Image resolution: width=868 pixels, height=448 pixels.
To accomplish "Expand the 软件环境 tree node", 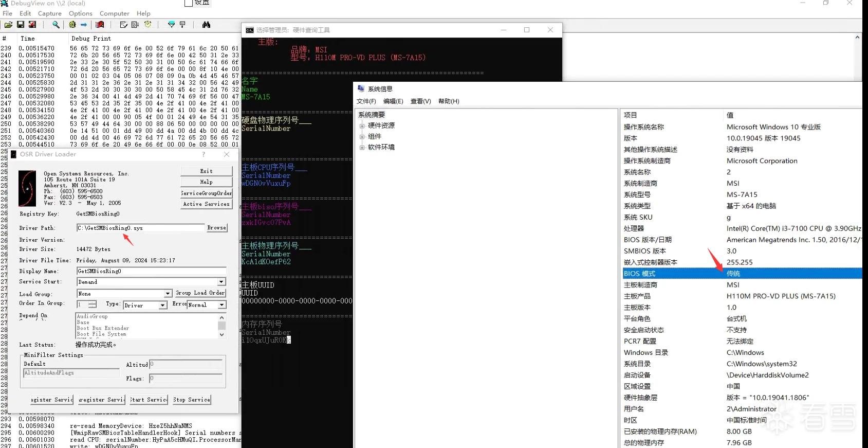I will pos(362,147).
